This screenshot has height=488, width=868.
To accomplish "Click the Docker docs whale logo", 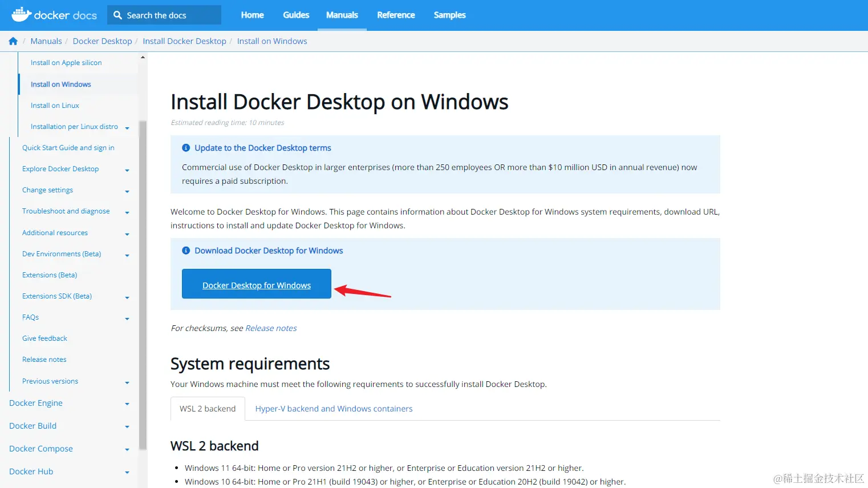I will [54, 15].
